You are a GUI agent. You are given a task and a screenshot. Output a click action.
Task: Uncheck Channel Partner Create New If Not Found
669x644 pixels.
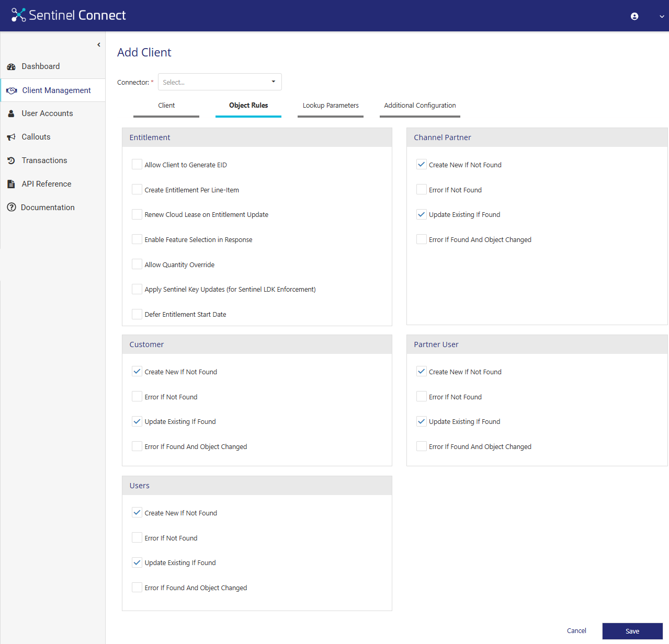click(x=421, y=165)
